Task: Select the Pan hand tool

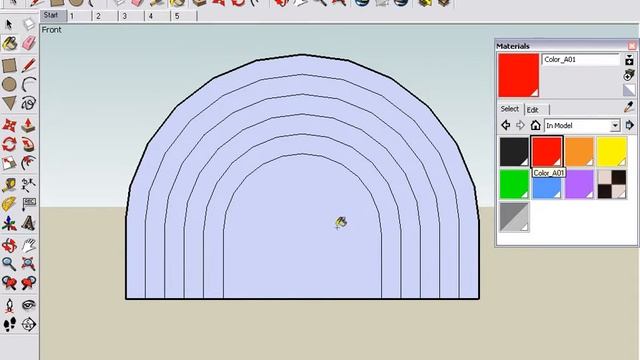Action: tap(28, 245)
